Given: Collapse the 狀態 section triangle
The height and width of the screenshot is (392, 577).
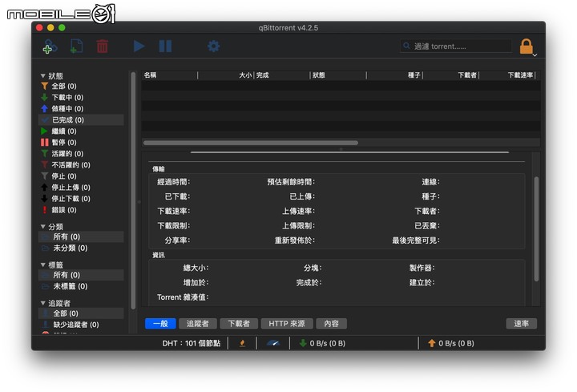Looking at the screenshot, I should pos(43,76).
